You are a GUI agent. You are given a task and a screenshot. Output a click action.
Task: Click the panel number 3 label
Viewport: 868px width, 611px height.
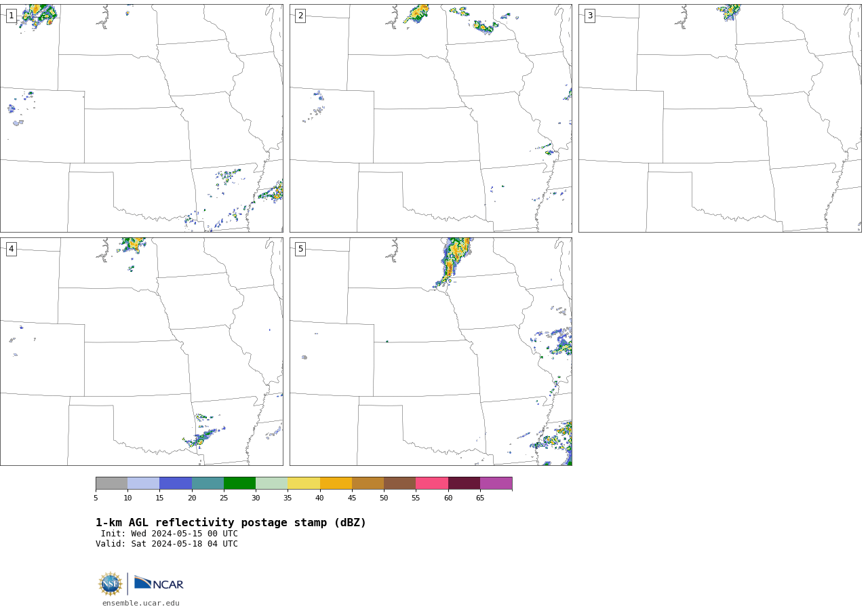(589, 16)
